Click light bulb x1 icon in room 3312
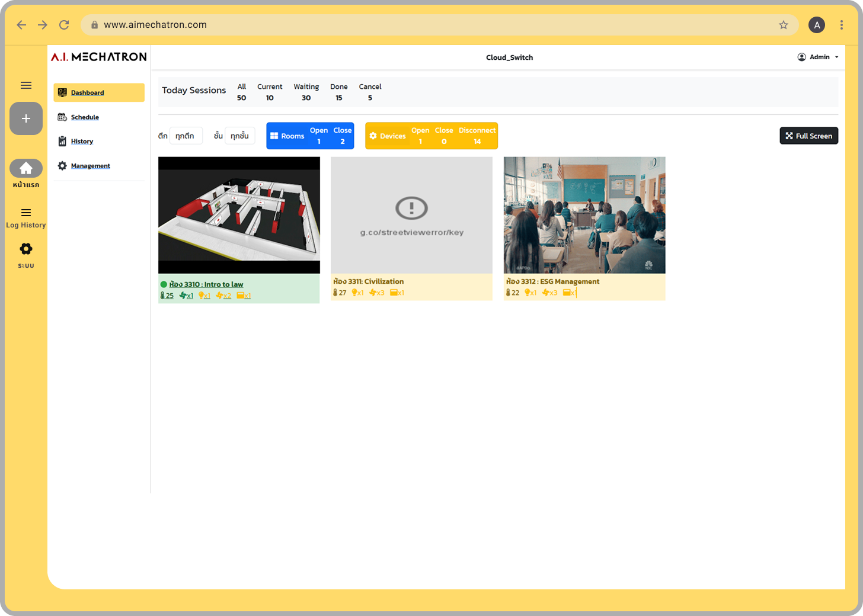This screenshot has width=863, height=616. tap(530, 293)
